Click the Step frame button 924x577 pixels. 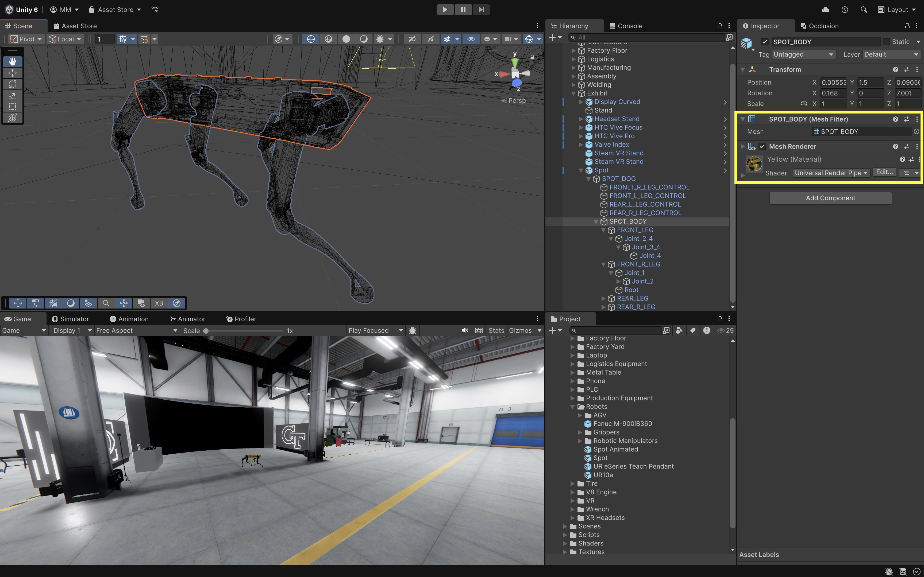point(481,10)
